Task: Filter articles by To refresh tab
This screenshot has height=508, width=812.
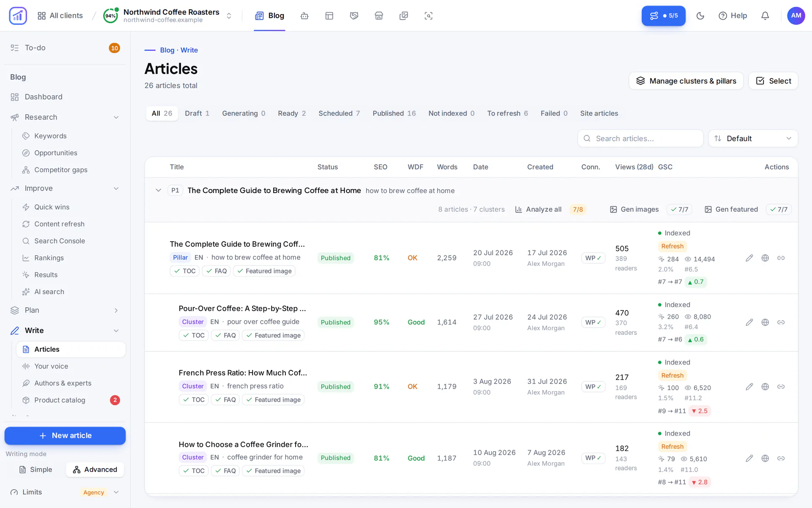Action: [x=507, y=113]
